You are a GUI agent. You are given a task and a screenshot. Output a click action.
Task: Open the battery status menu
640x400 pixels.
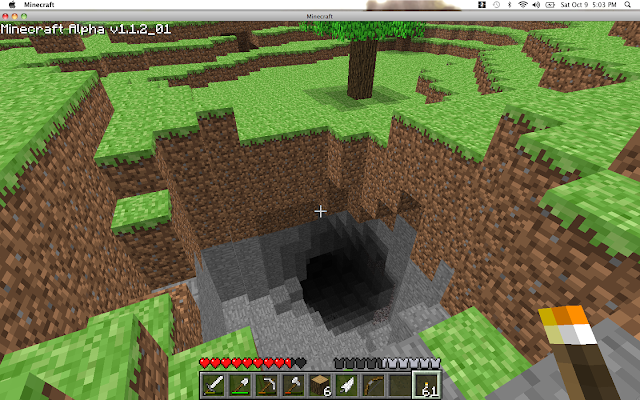pyautogui.click(x=550, y=4)
